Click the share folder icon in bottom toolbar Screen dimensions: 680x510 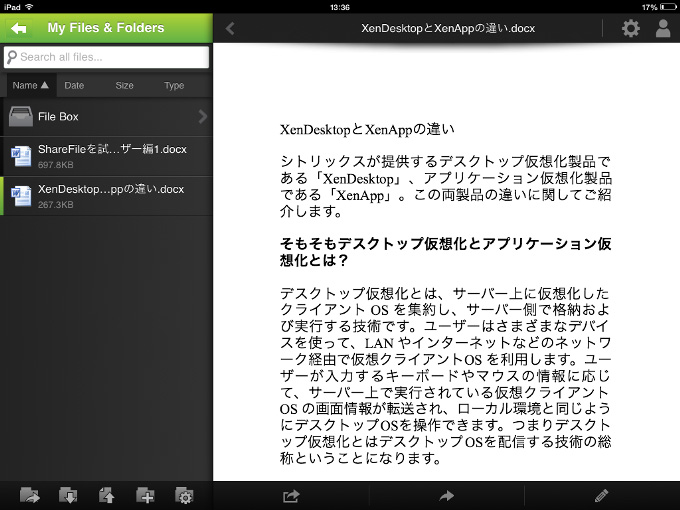coord(29,495)
